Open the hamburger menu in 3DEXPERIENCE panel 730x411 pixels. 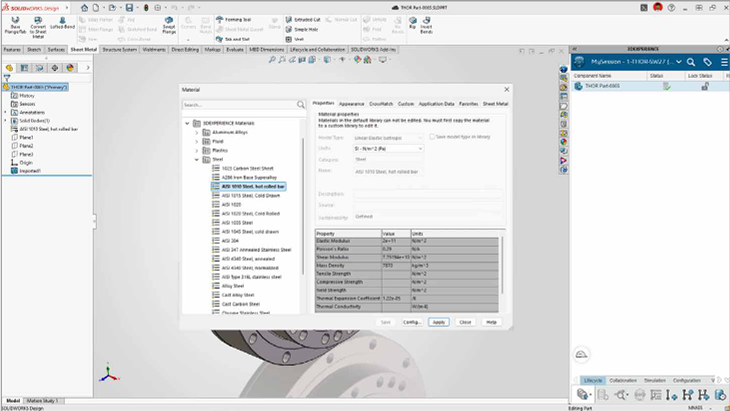pyautogui.click(x=724, y=62)
